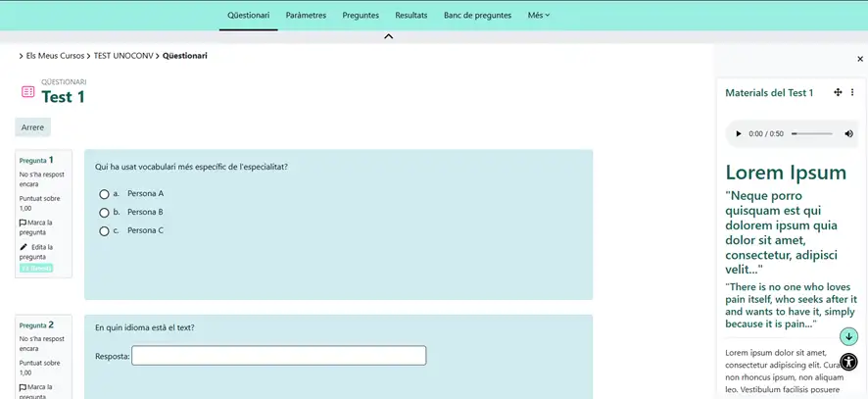The image size is (868, 399).
Task: Open the Banc de preguntes tab
Action: pyautogui.click(x=477, y=15)
